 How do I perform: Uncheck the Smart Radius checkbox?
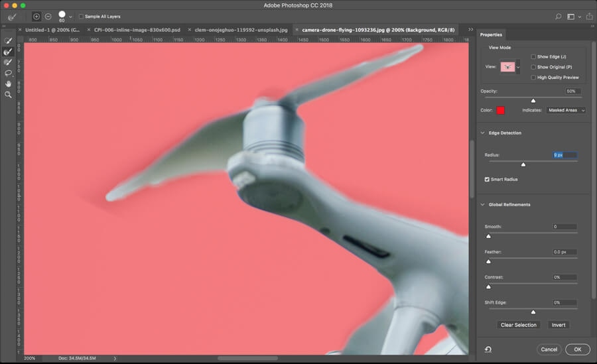[x=487, y=179]
